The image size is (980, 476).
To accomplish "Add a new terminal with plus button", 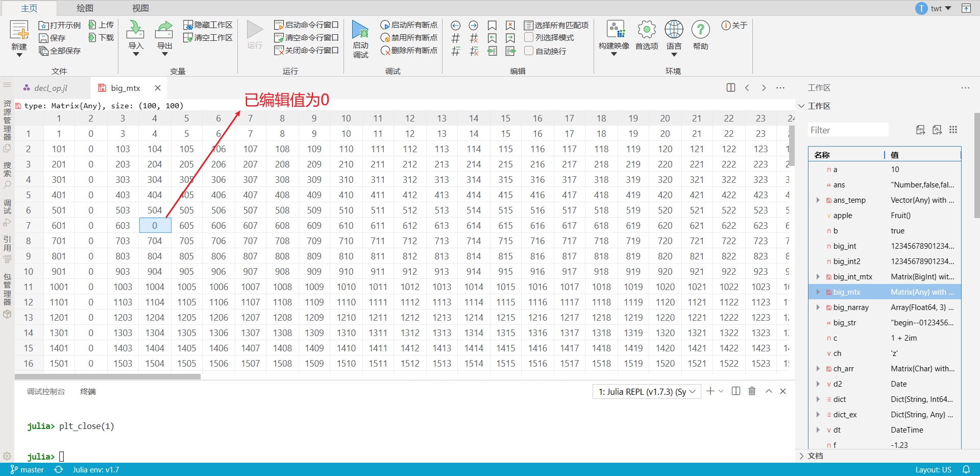I will [710, 391].
